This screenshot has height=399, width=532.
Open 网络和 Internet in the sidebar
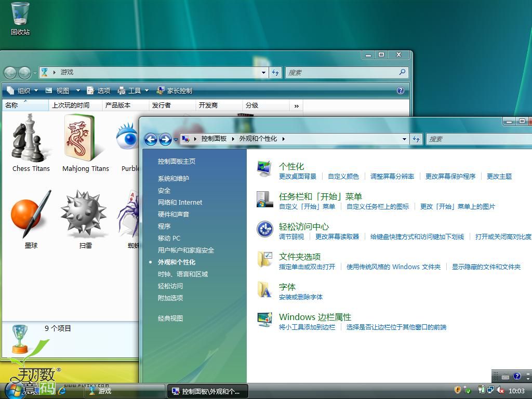coord(180,203)
